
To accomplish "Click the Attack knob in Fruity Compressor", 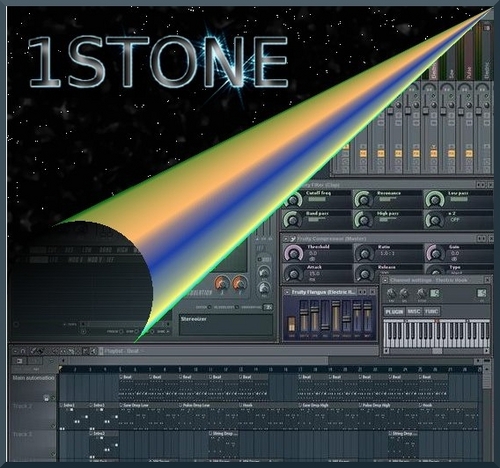I will click(x=293, y=274).
